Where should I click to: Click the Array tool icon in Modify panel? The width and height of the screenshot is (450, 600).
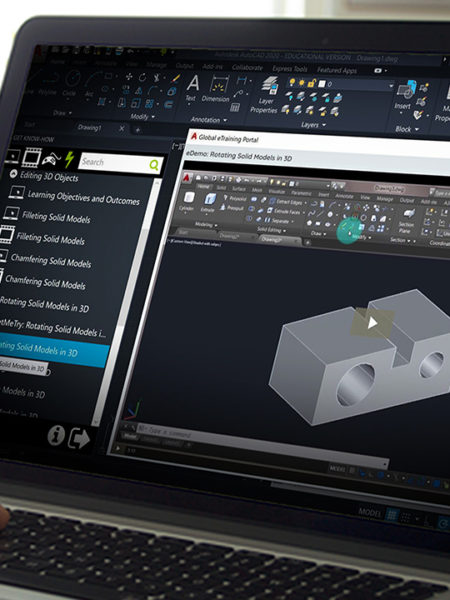click(150, 104)
